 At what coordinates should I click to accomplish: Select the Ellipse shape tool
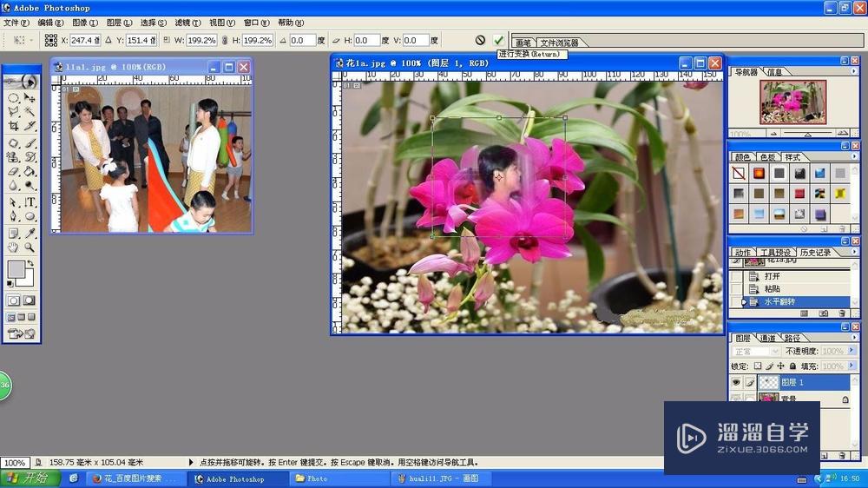tap(30, 216)
